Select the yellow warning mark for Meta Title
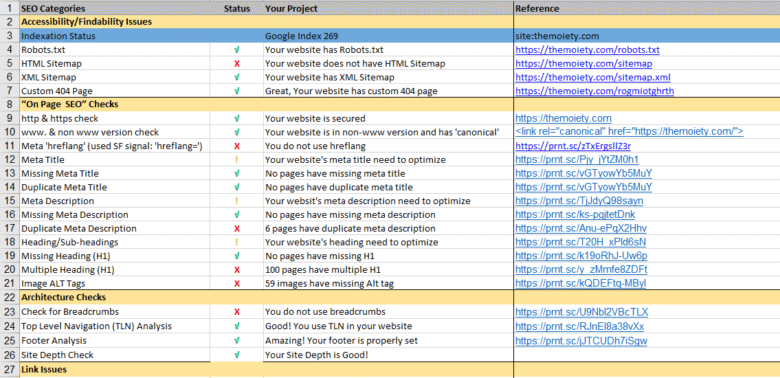780x378 pixels. 237,160
